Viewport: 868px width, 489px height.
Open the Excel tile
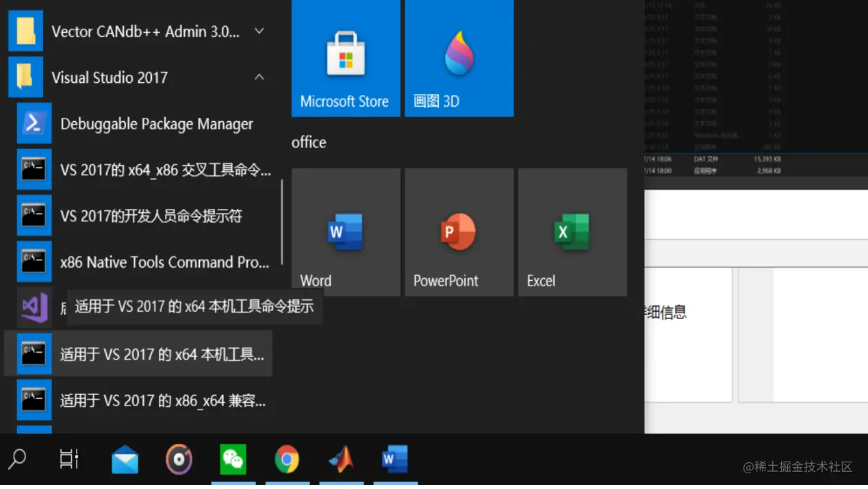coord(572,231)
